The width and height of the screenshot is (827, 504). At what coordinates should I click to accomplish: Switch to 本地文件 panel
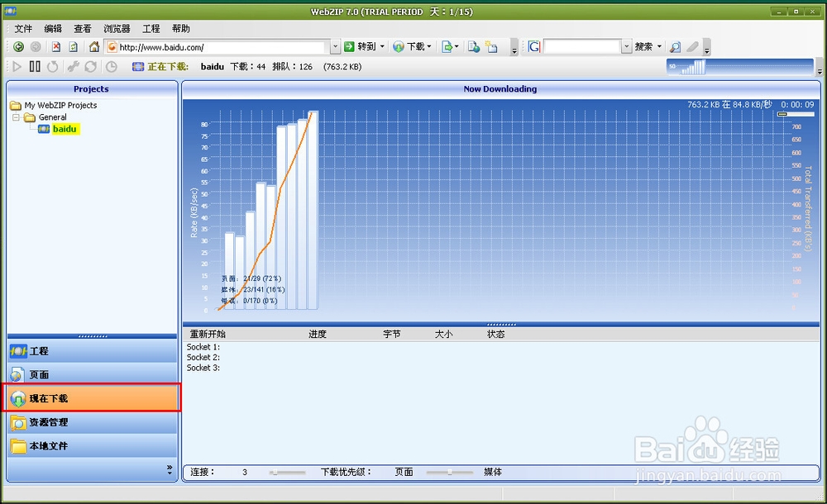point(93,446)
